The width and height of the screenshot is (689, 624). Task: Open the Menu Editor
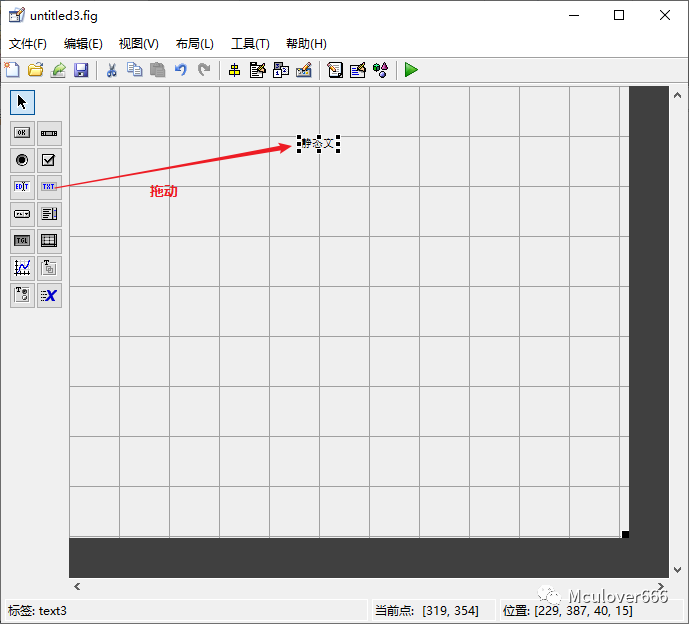pos(257,70)
